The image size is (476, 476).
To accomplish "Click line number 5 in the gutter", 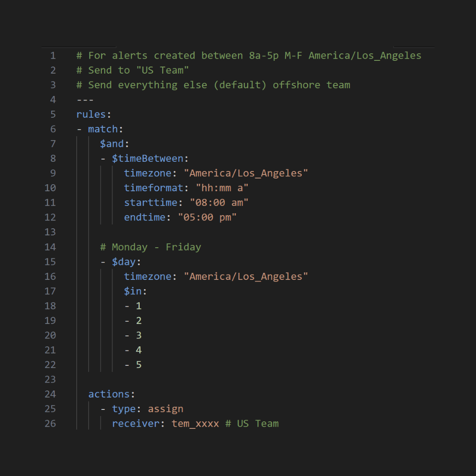I will tap(53, 115).
